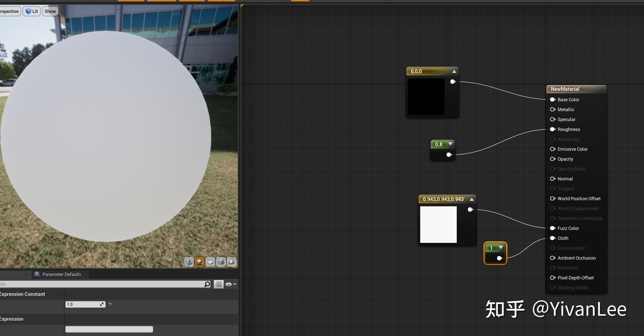The height and width of the screenshot is (336, 644).
Task: Open the Lit view mode menu
Action: pyautogui.click(x=32, y=11)
